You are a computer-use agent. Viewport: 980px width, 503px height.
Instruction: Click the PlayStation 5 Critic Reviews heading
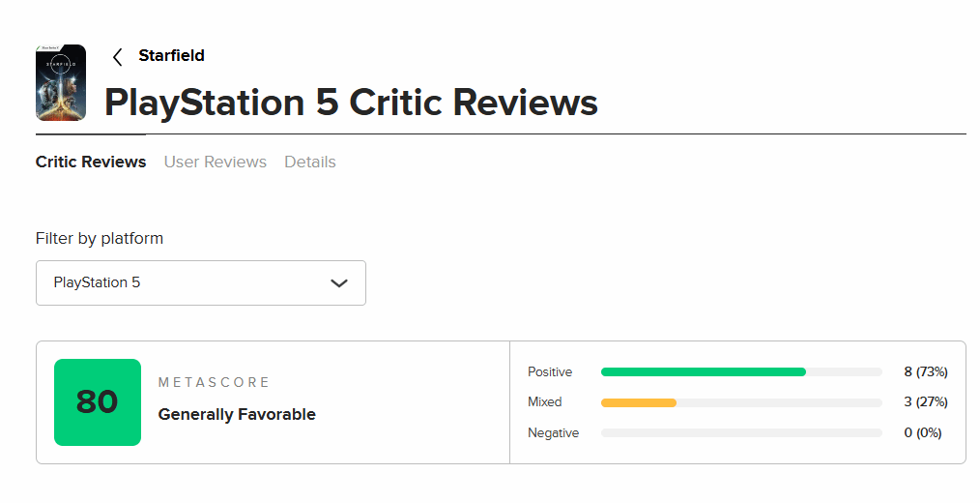351,103
